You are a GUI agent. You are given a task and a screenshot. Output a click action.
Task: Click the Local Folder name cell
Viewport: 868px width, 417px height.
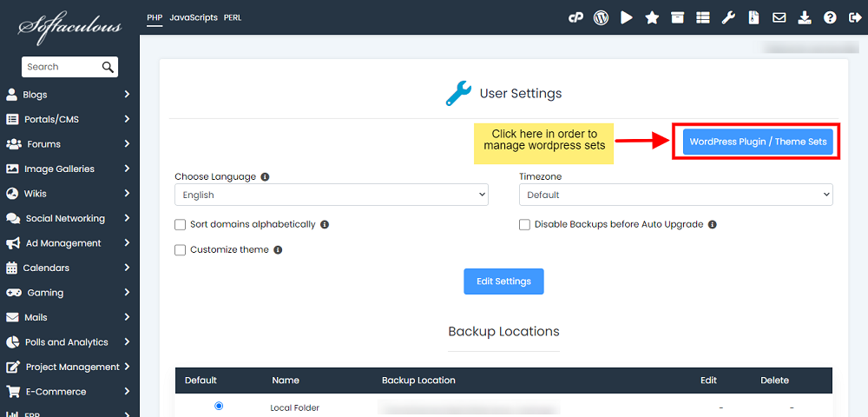tap(294, 408)
